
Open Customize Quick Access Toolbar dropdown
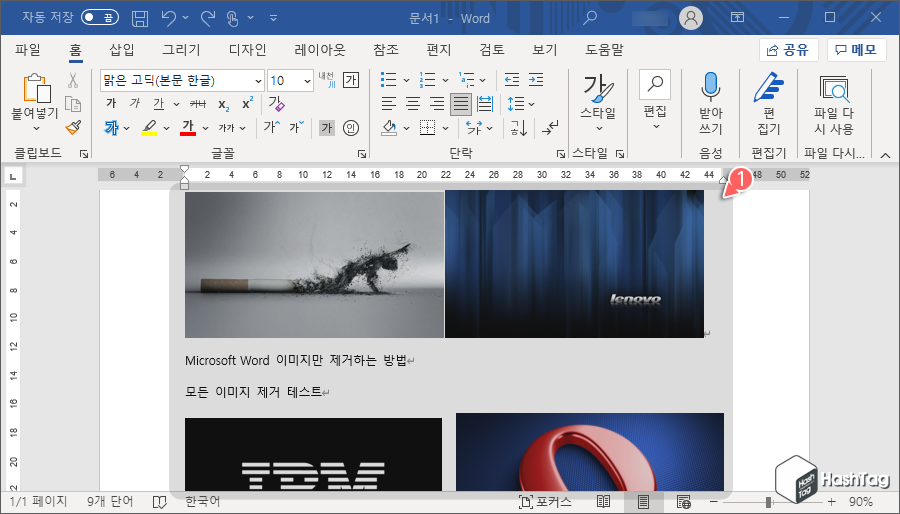(273, 18)
